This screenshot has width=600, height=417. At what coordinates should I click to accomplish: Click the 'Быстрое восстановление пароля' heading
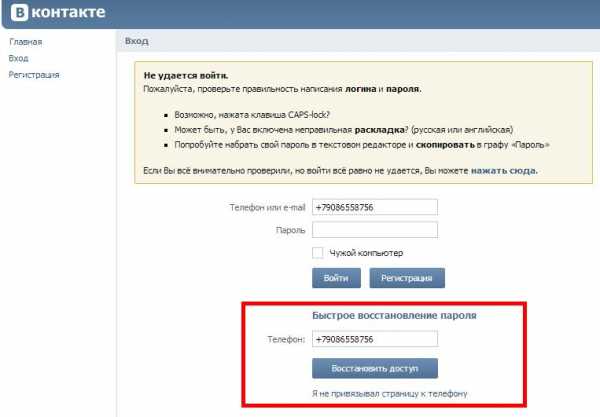point(394,316)
